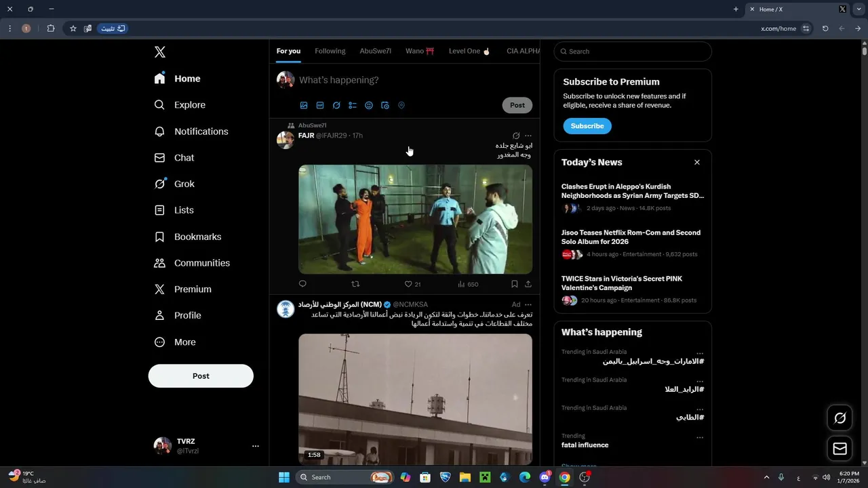Add a GIF to the post composer
The width and height of the screenshot is (868, 488).
point(320,105)
